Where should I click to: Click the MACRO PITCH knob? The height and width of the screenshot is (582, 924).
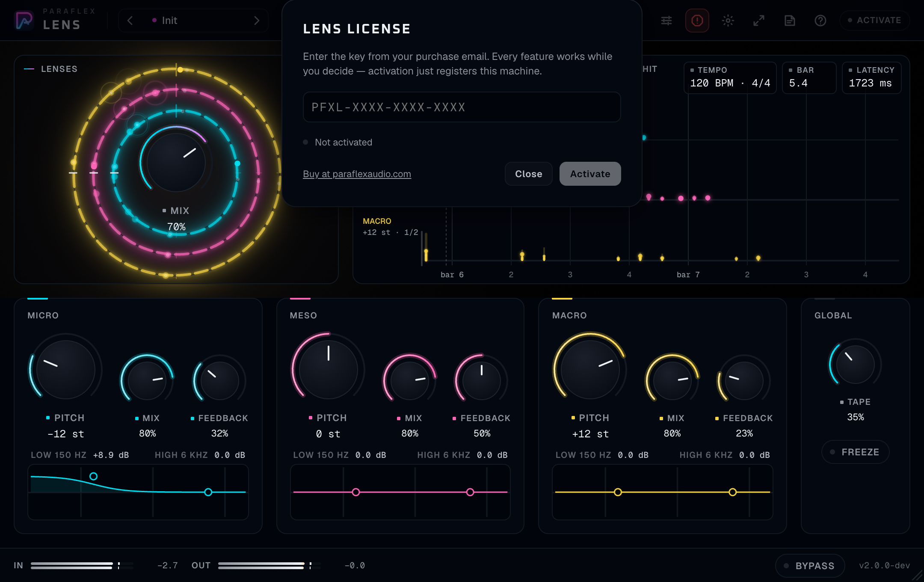coord(590,369)
